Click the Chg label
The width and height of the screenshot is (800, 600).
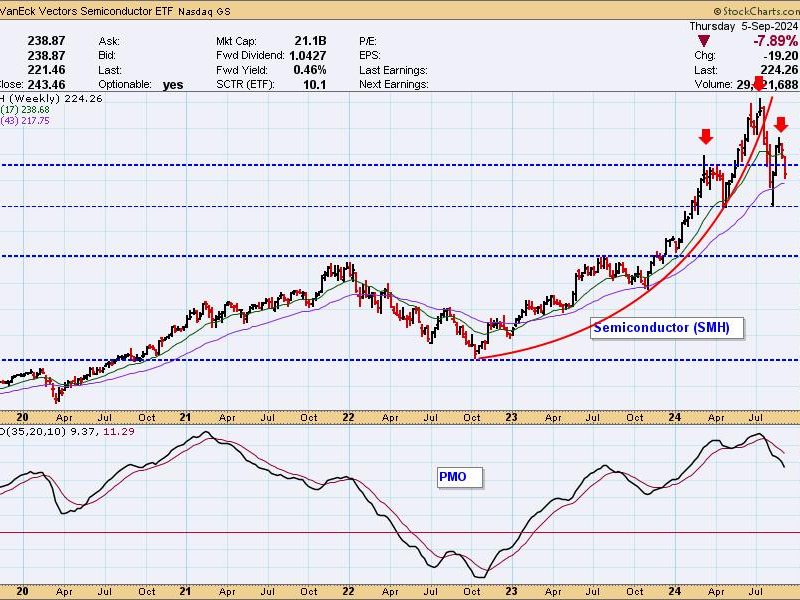(705, 55)
